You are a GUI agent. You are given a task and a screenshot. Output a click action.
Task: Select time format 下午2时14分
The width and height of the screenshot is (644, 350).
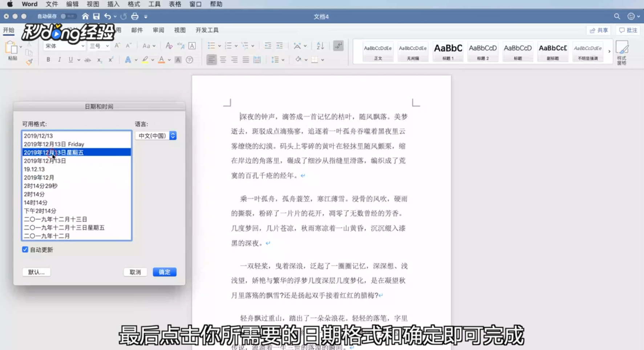pos(77,211)
